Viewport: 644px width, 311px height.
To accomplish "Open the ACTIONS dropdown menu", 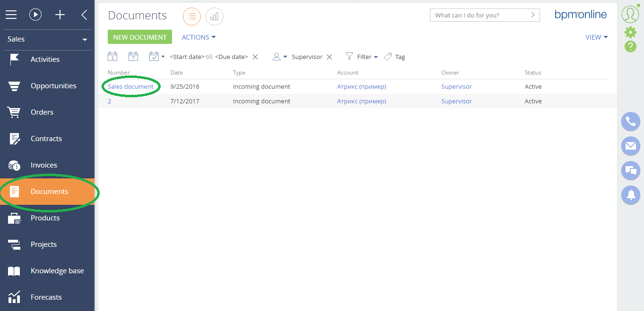I will point(199,37).
